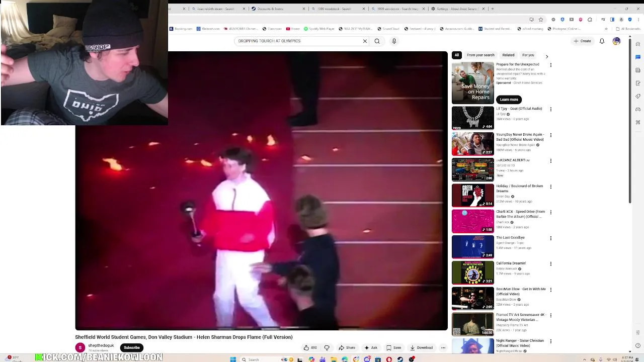Image resolution: width=644 pixels, height=362 pixels.
Task: Open options for Holiday / Boulevard video
Action: click(551, 187)
